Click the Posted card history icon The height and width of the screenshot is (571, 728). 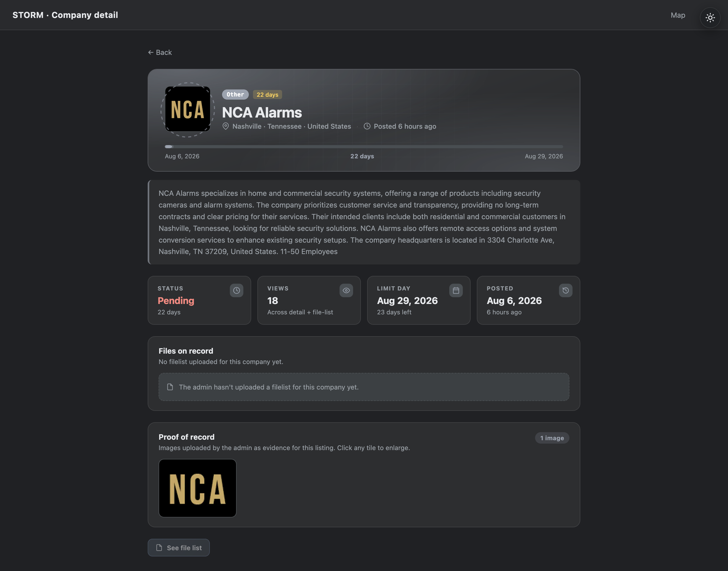click(x=565, y=290)
